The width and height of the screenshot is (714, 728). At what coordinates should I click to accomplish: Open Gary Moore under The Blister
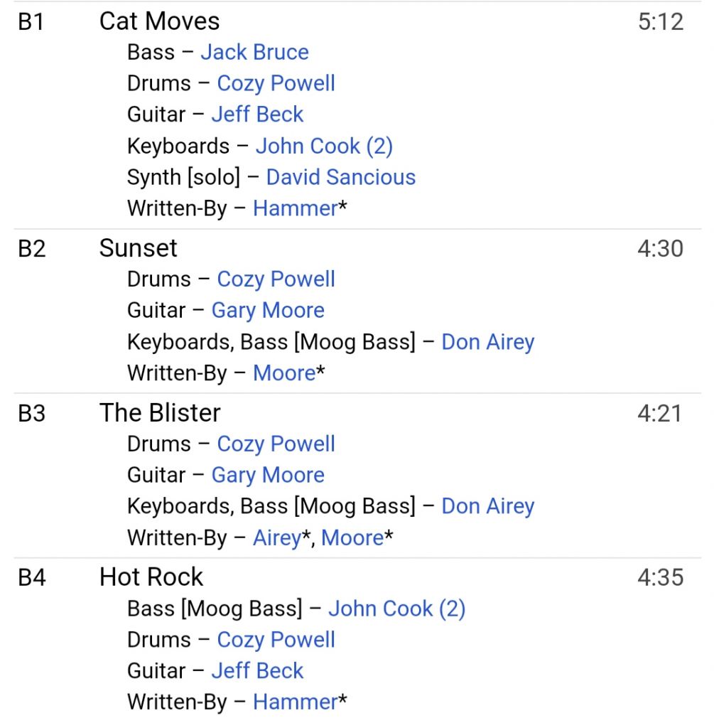click(268, 476)
